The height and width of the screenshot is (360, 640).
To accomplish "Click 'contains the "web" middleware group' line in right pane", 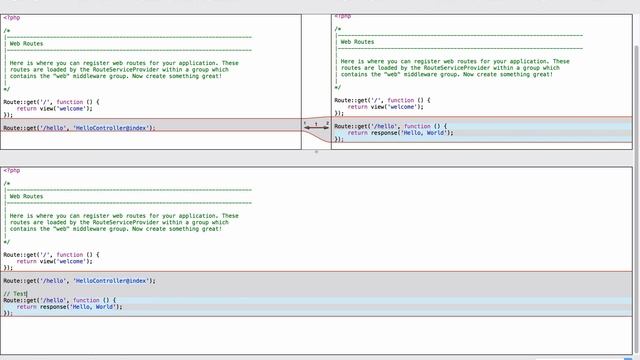I will (447, 75).
